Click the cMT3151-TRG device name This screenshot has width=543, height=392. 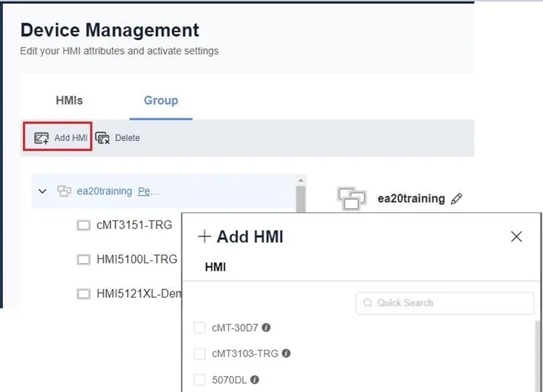click(134, 225)
